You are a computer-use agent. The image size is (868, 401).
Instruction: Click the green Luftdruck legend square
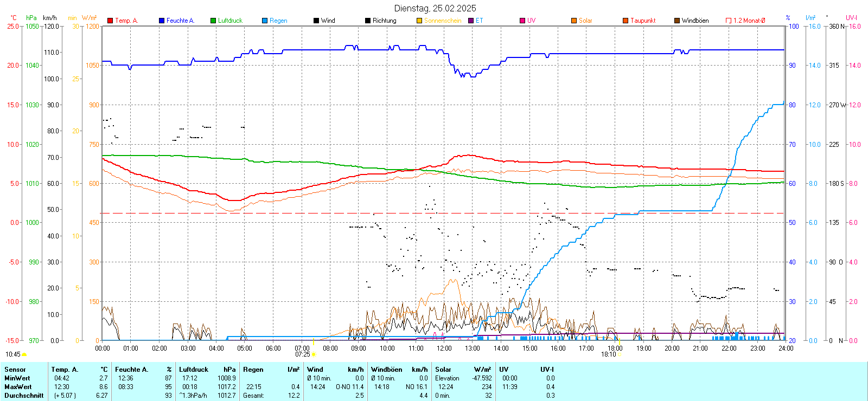(213, 21)
